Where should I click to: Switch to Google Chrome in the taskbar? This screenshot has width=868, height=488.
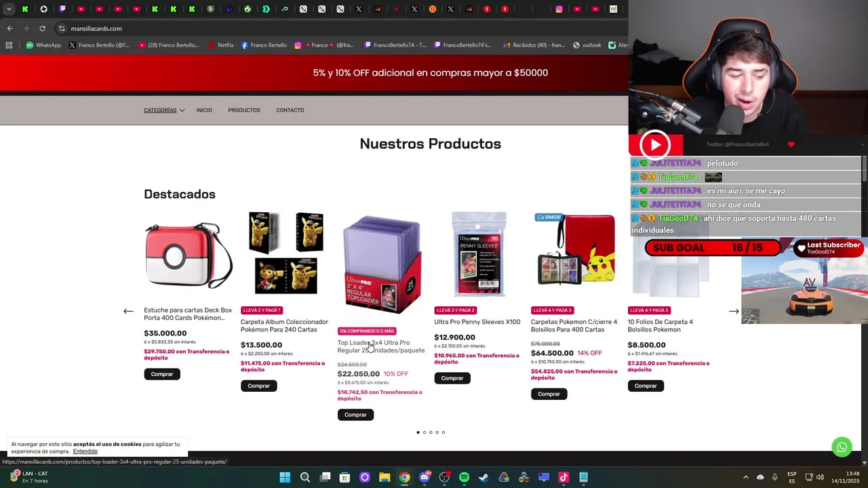pyautogui.click(x=404, y=477)
